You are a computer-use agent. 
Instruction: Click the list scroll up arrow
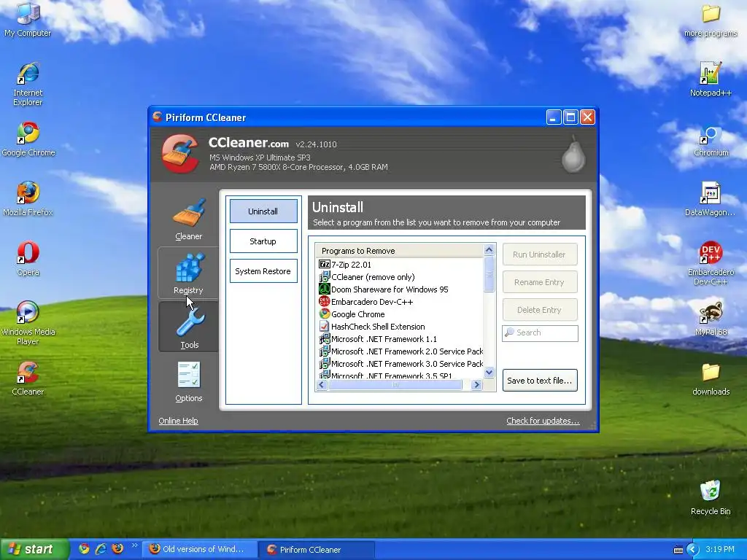point(489,249)
